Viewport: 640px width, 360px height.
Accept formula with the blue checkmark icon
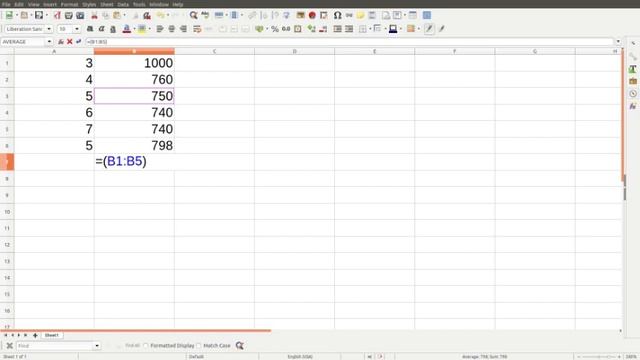(78, 42)
